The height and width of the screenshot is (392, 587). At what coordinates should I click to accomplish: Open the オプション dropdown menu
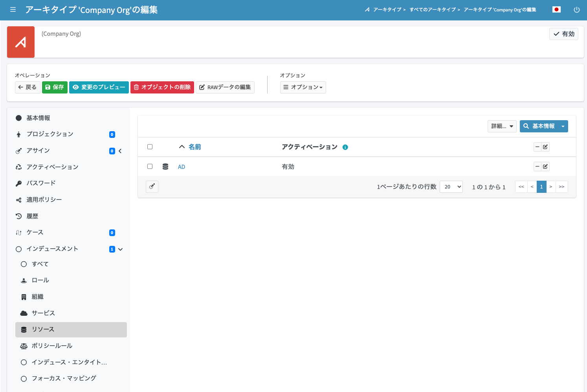point(303,87)
